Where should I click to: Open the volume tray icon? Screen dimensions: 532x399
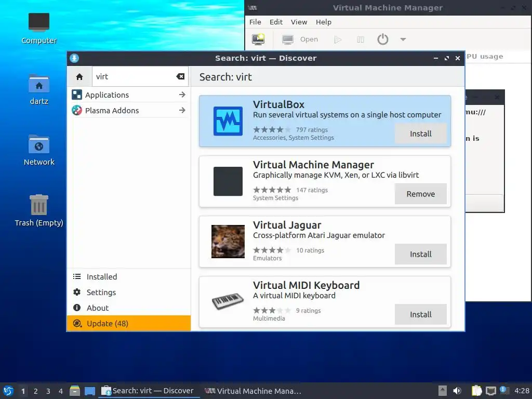click(457, 391)
